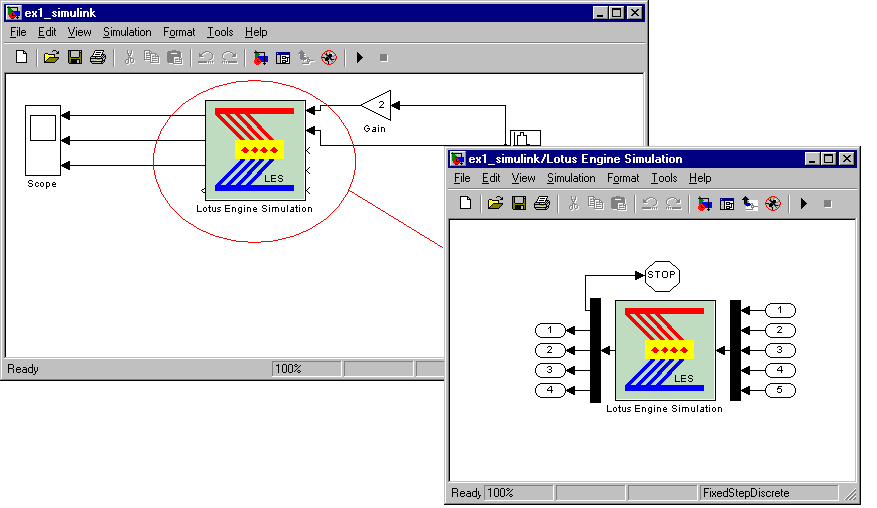Click Copy icon in Lotus Engine Simulation window
Screen dimensions: 877x508
click(x=596, y=203)
